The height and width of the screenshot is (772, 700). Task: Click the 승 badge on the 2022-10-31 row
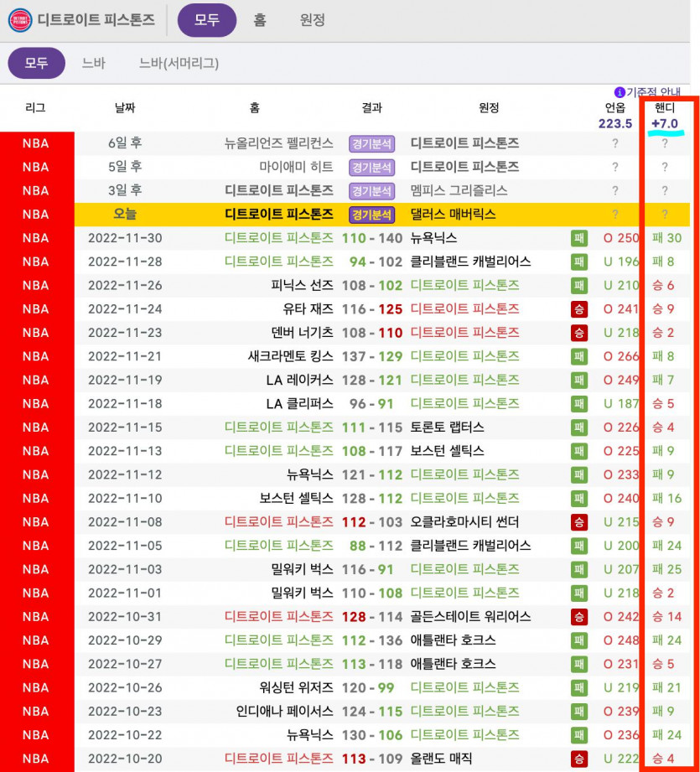coord(579,617)
